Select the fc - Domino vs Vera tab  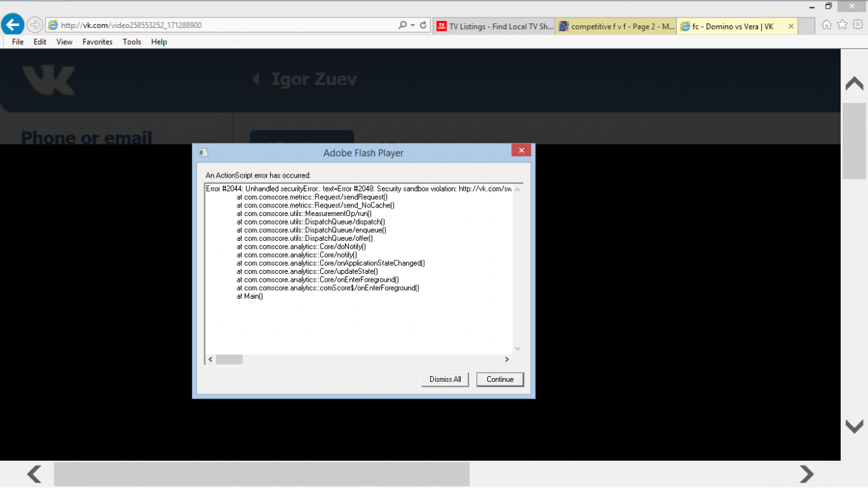coord(732,27)
